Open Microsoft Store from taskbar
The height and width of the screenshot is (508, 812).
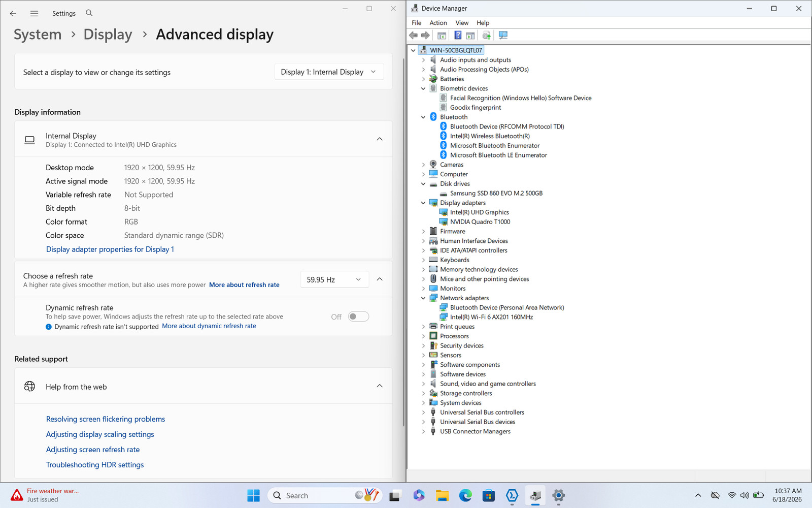tap(489, 495)
